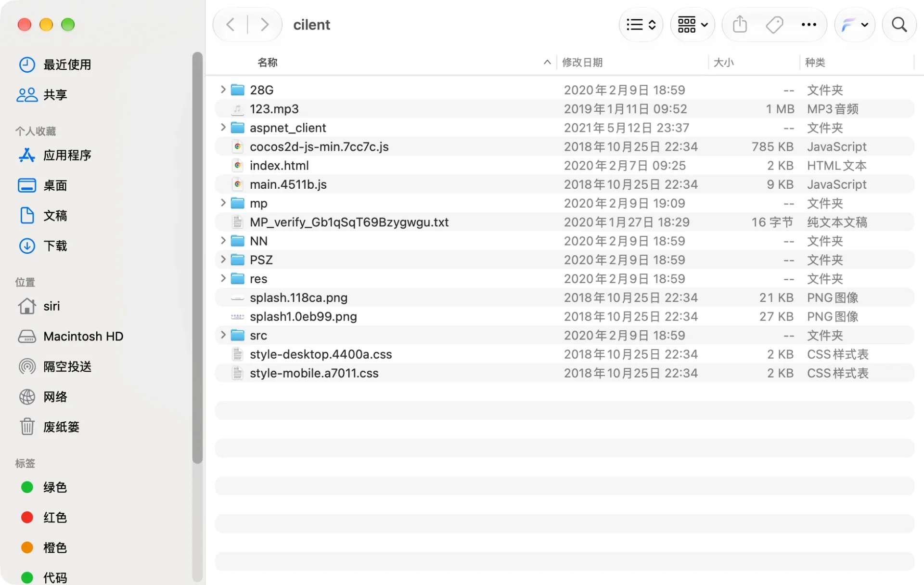The height and width of the screenshot is (585, 924).
Task: Open the more actions ellipsis menu
Action: 809,25
